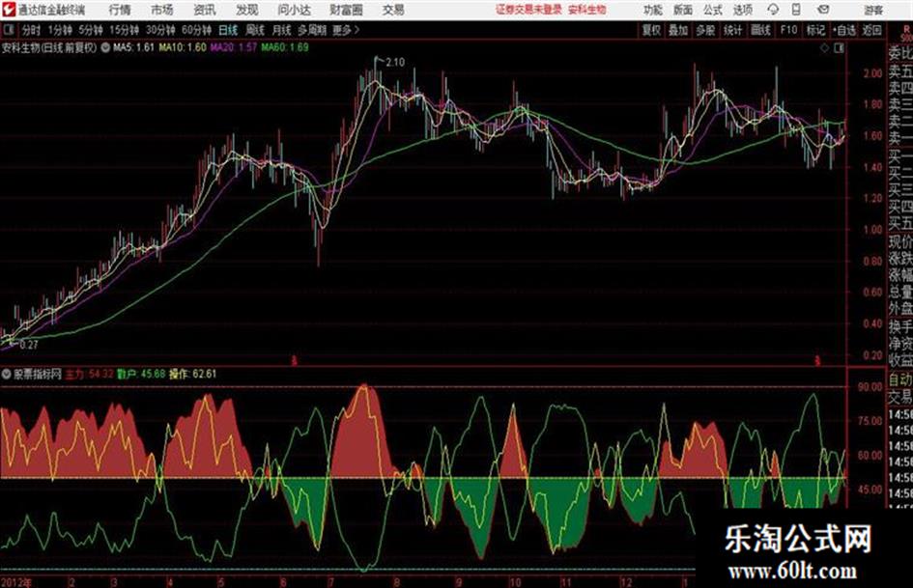This screenshot has width=913, height=588.
Task: Open the 功能 menu
Action: point(653,10)
